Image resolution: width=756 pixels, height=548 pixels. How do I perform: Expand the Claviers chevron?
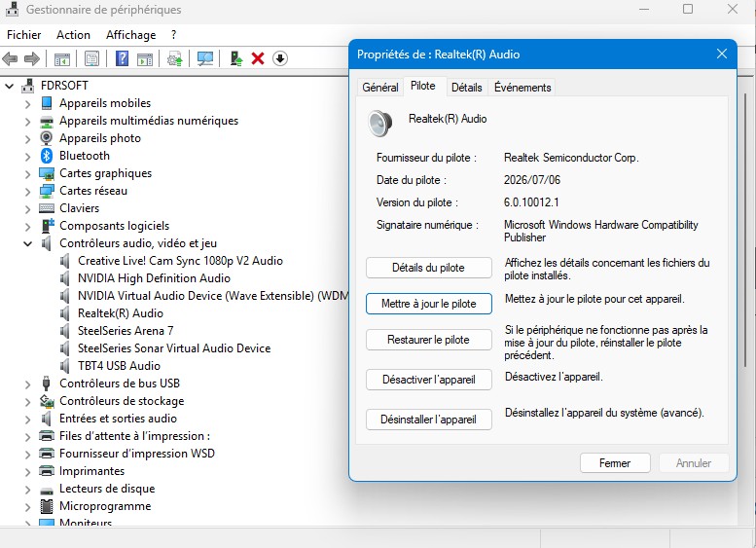coord(28,209)
